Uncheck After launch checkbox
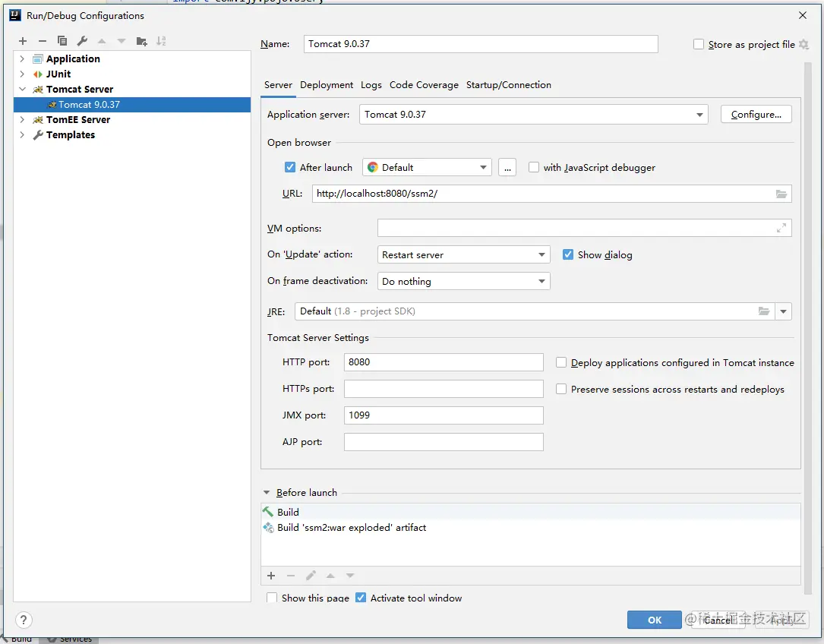824x644 pixels. coord(290,167)
